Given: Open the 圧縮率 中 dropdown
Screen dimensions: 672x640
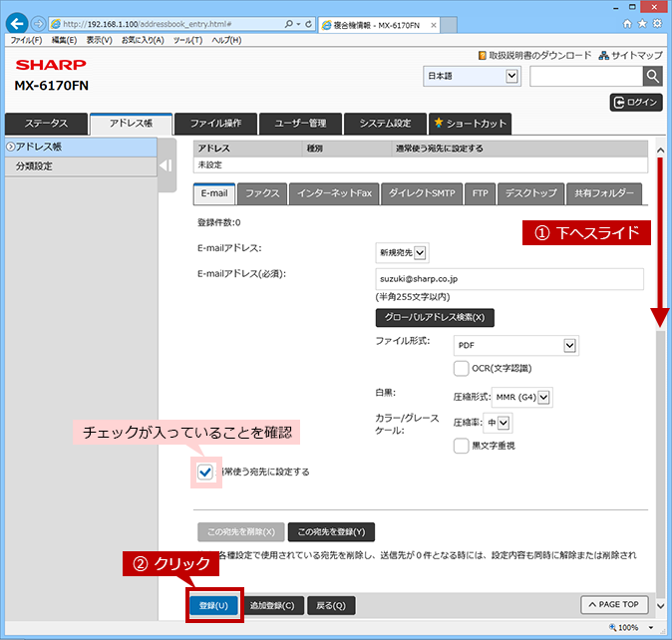Looking at the screenshot, I should [498, 424].
